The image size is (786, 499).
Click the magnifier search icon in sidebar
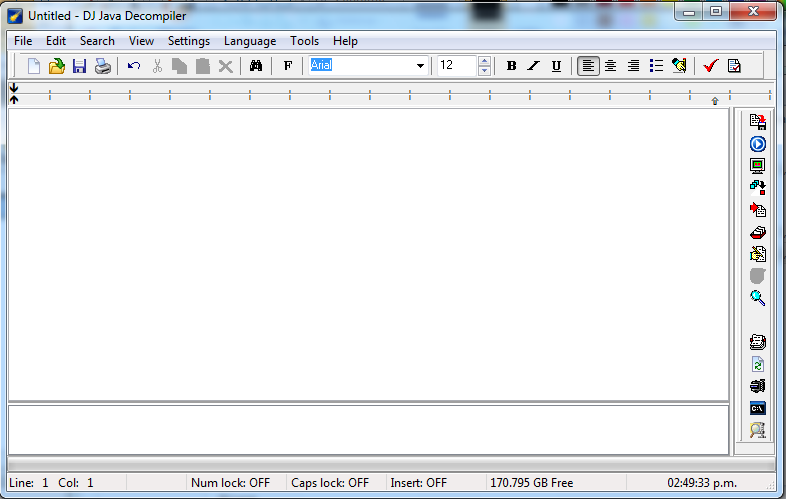[x=757, y=298]
